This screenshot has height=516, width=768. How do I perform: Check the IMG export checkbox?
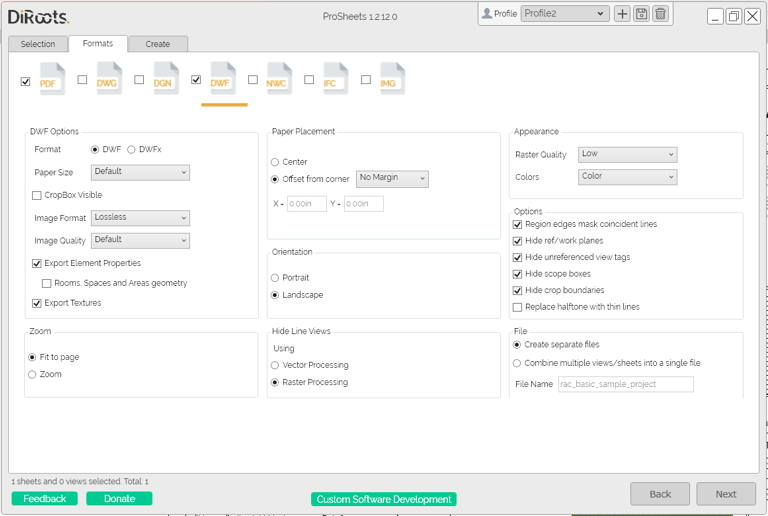pyautogui.click(x=366, y=79)
